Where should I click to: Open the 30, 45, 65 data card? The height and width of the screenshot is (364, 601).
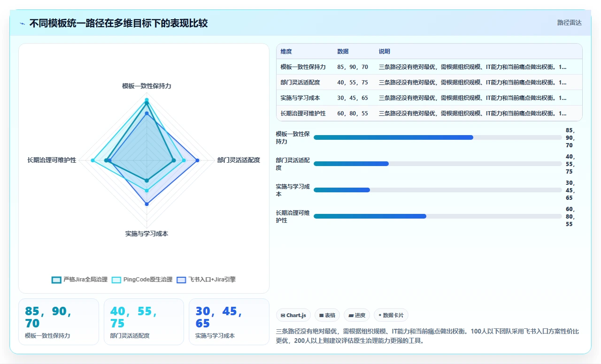point(229,322)
